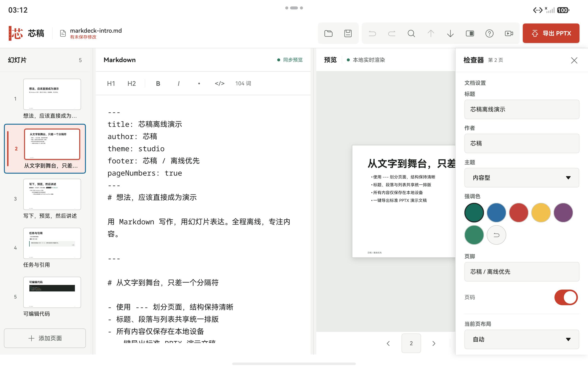Screen dimensions: 588x368
Task: Insert an H2 heading
Action: 131,83
